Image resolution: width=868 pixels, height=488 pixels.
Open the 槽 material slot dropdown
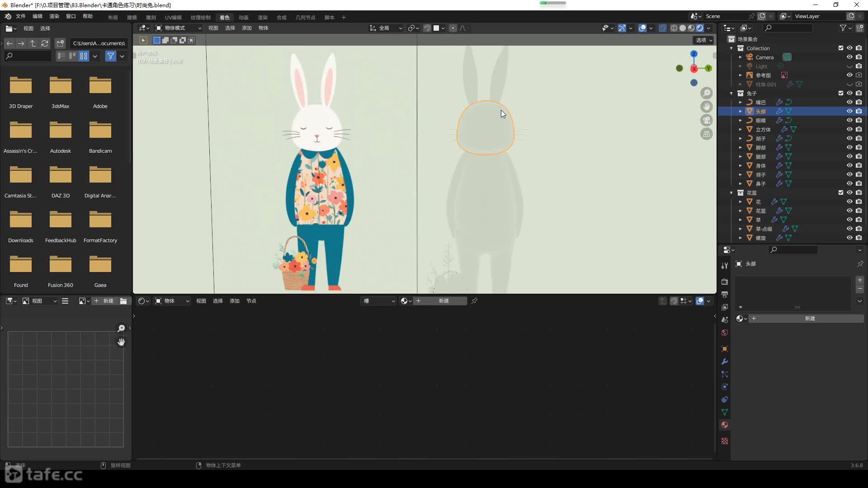click(379, 301)
